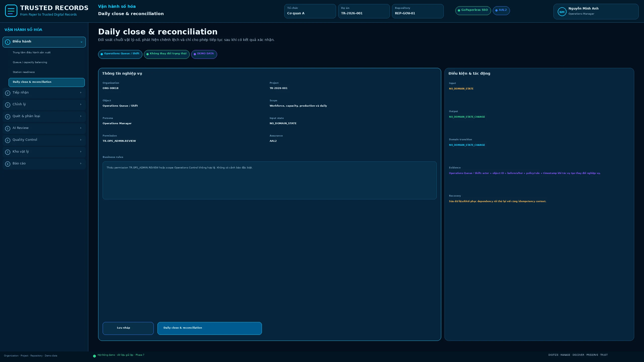Image resolution: width=644 pixels, height=362 pixels.
Task: Click the NO_DOMAIN_STATE input value in right panel
Action: click(x=461, y=89)
